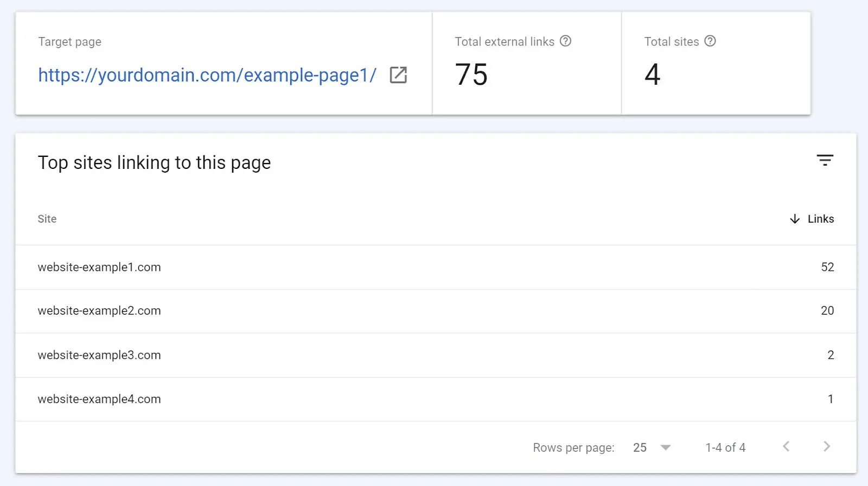Open the website-example3.com entry
The height and width of the screenshot is (486, 868).
pos(99,355)
